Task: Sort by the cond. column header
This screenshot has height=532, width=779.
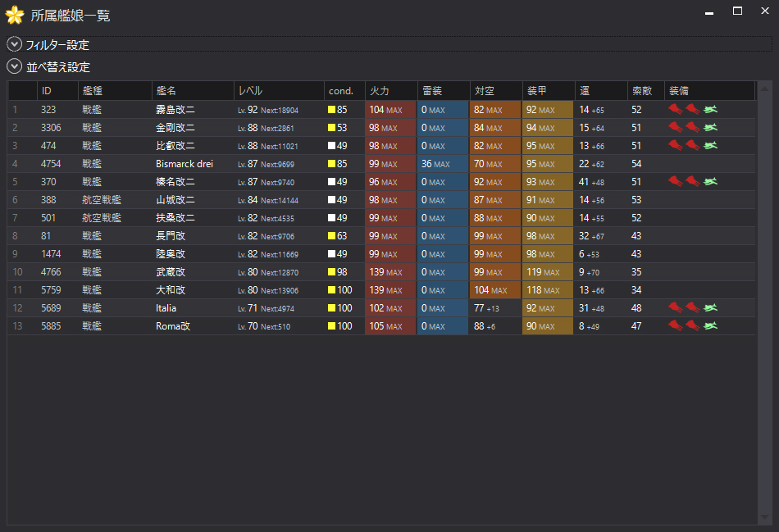Action: coord(344,91)
